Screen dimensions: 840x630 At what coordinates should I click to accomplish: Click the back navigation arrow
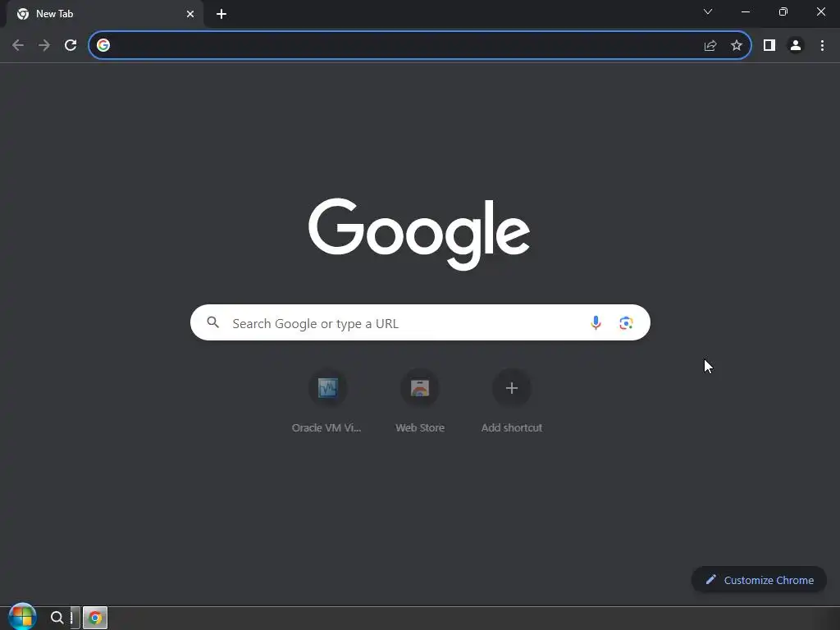click(18, 46)
